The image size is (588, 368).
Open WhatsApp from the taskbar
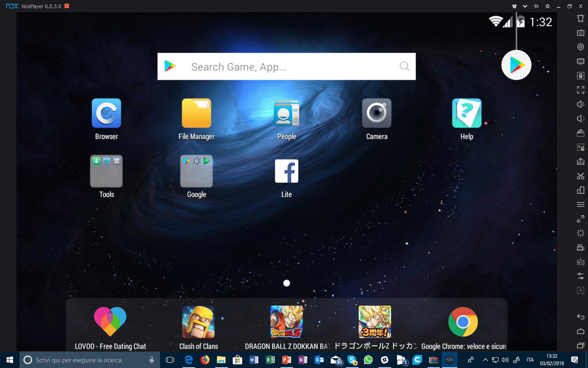pyautogui.click(x=368, y=360)
